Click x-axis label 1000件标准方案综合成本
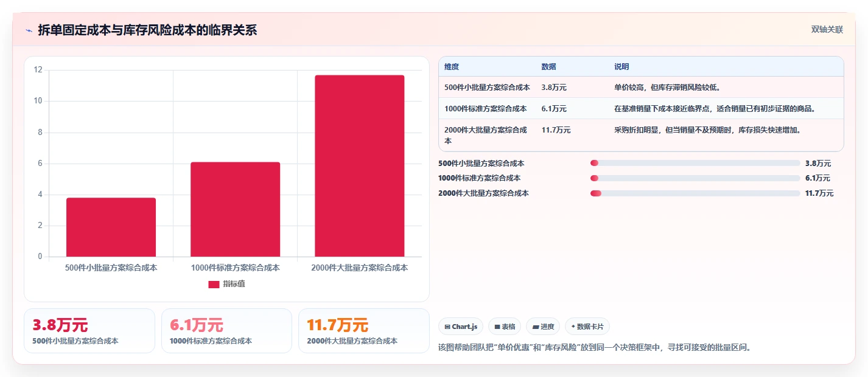This screenshot has width=868, height=377. (x=235, y=268)
